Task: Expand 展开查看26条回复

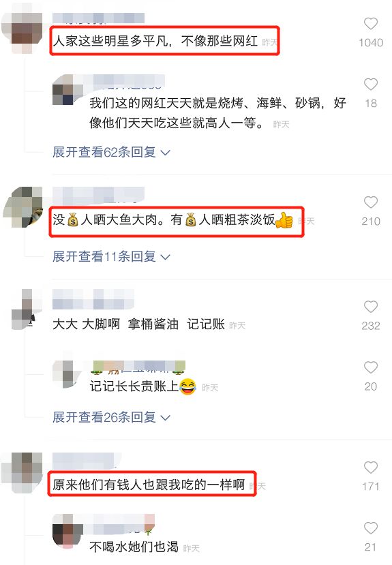Action: click(111, 417)
